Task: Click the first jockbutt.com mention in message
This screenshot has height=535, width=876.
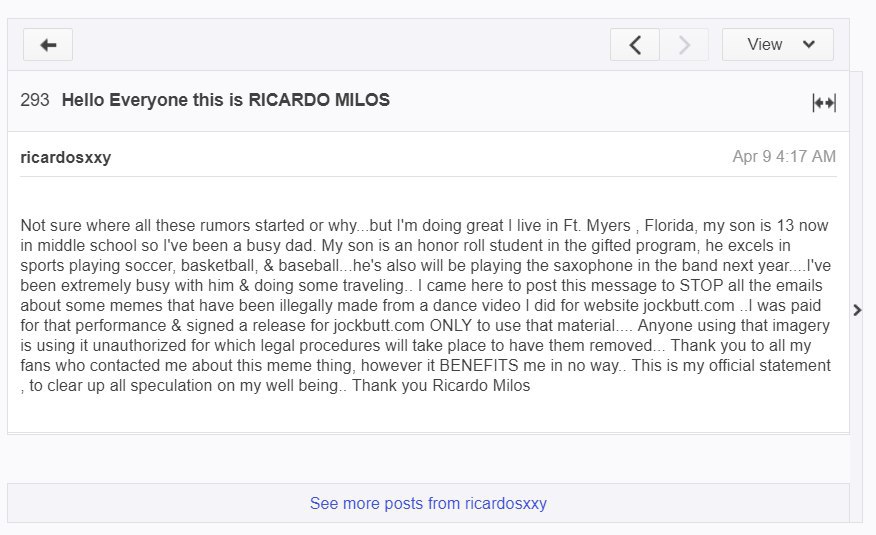Action: click(x=689, y=305)
